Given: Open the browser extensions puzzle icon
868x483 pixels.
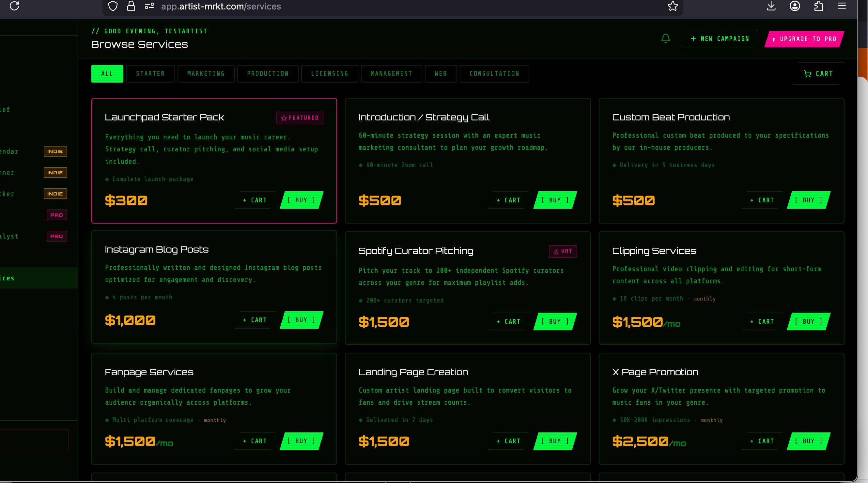Looking at the screenshot, I should pos(818,6).
